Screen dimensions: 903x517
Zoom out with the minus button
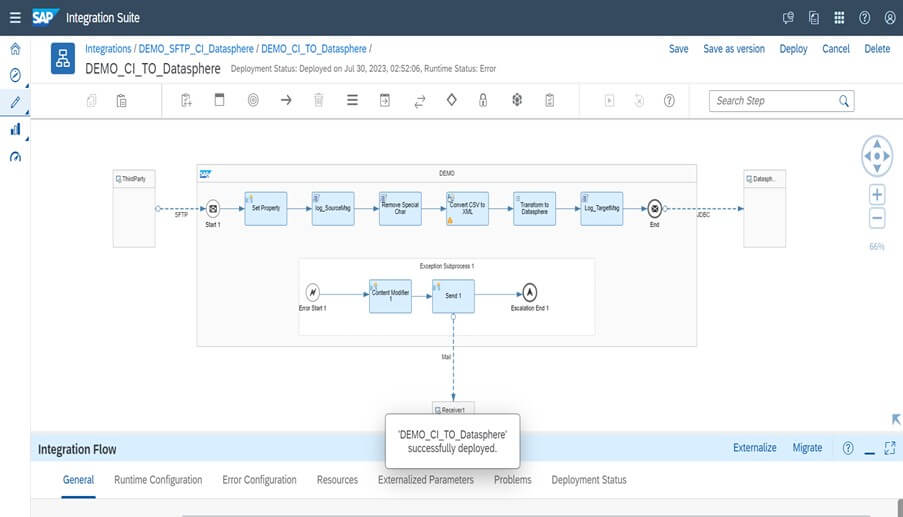(877, 218)
